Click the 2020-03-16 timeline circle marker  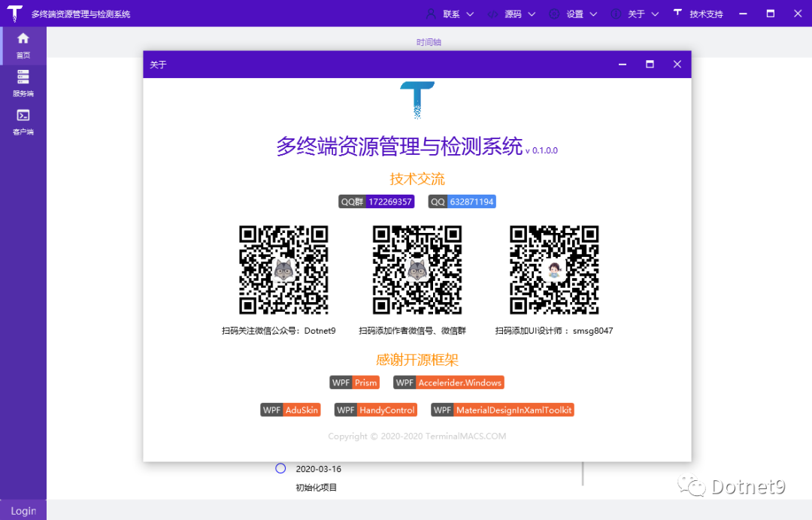280,468
